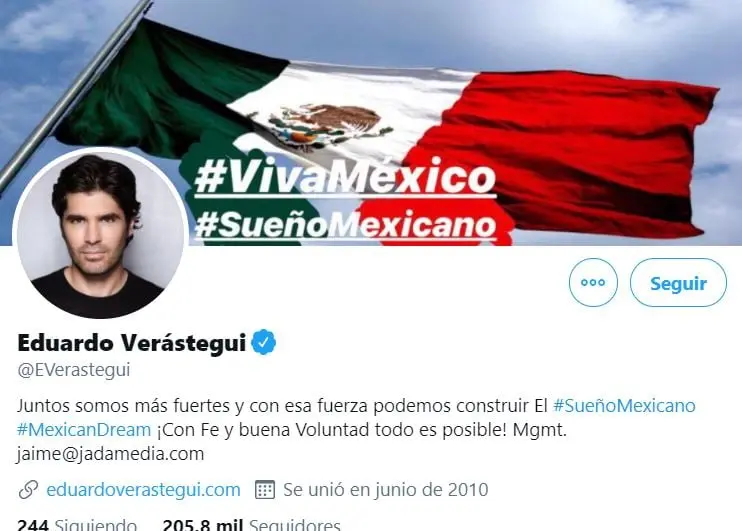Image resolution: width=742 pixels, height=531 pixels.
Task: Click the calendar icon near join date
Action: coord(265,489)
